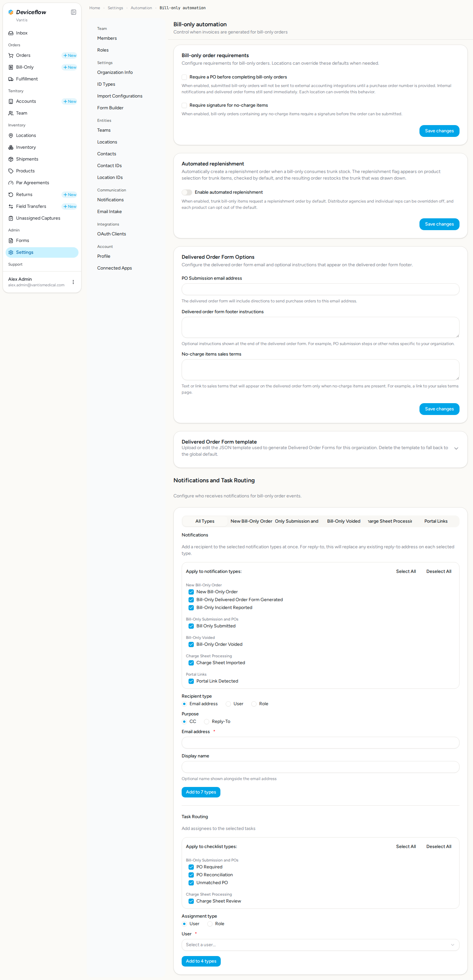
Task: Click the Settings gear icon
Action: (11, 252)
